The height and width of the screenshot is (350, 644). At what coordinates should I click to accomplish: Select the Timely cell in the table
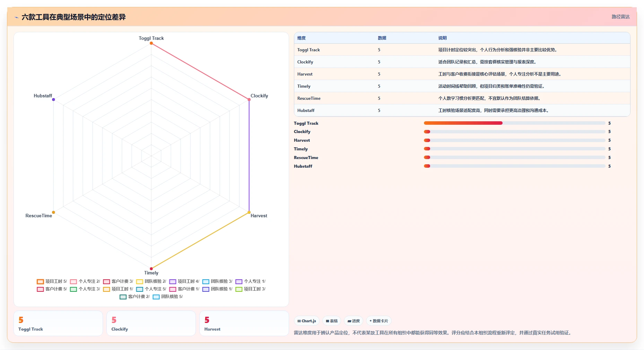(304, 86)
